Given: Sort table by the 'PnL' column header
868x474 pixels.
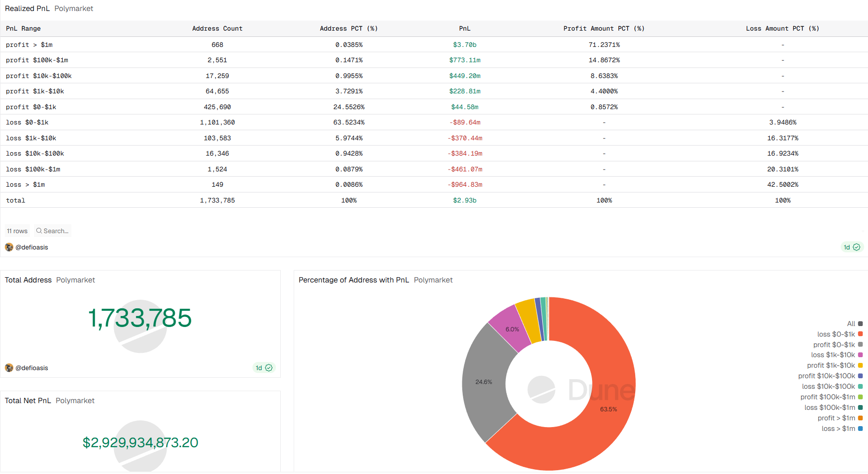Looking at the screenshot, I should 464,29.
